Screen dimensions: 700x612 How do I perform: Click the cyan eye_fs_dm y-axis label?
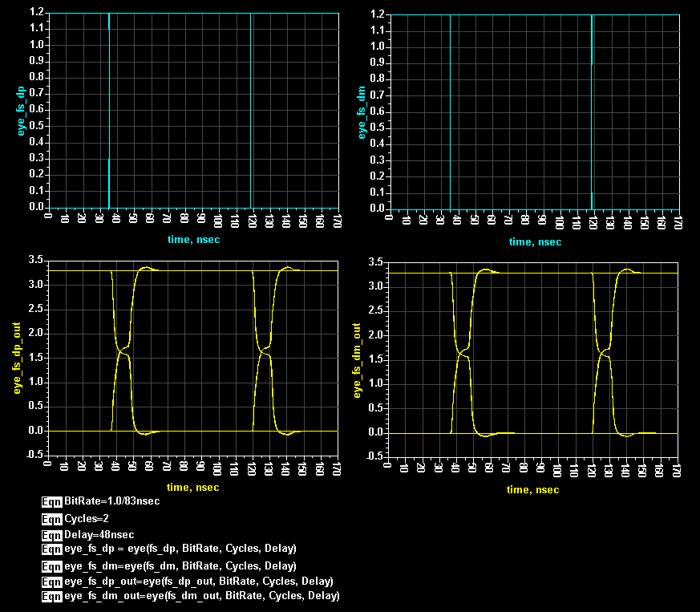[362, 111]
